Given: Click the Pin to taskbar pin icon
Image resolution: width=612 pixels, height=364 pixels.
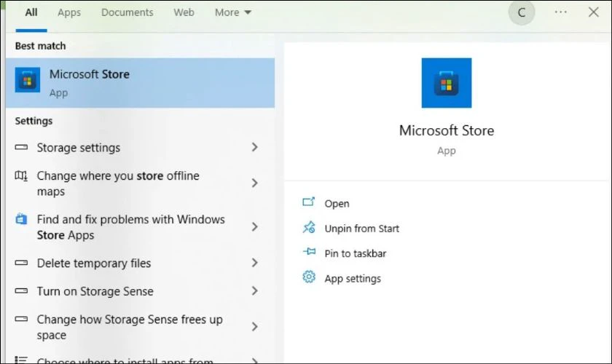Looking at the screenshot, I should 309,252.
